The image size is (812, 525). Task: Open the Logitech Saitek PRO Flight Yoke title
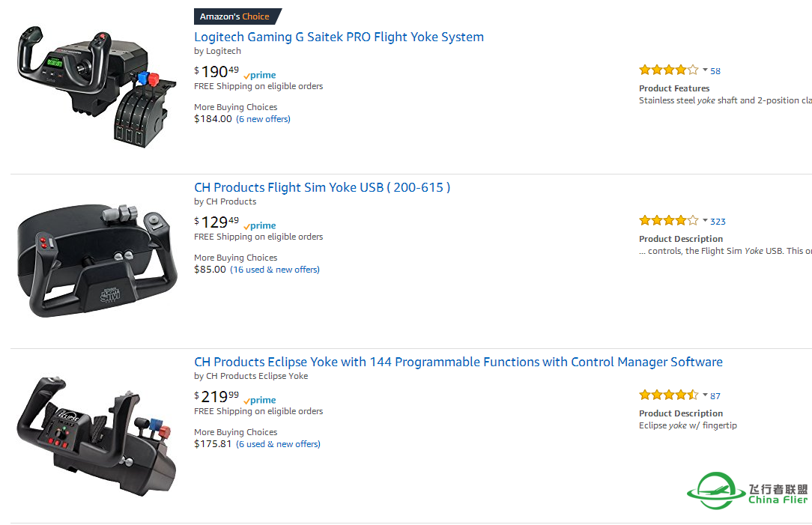(x=339, y=37)
